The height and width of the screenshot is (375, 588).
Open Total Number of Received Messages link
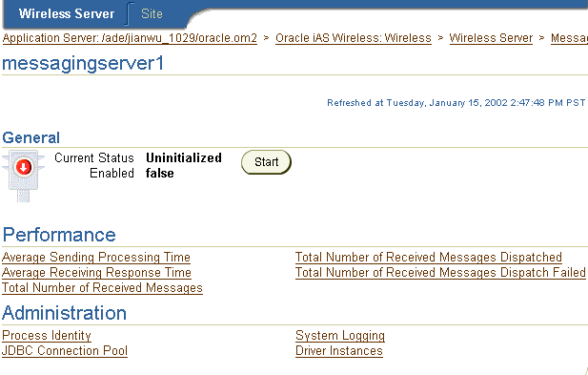[102, 288]
